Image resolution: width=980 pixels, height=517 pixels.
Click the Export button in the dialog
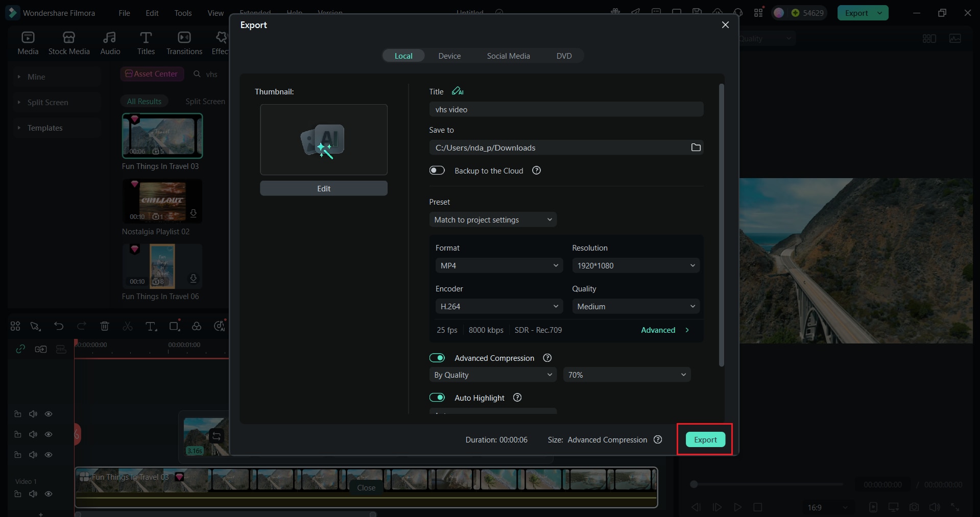(x=705, y=439)
